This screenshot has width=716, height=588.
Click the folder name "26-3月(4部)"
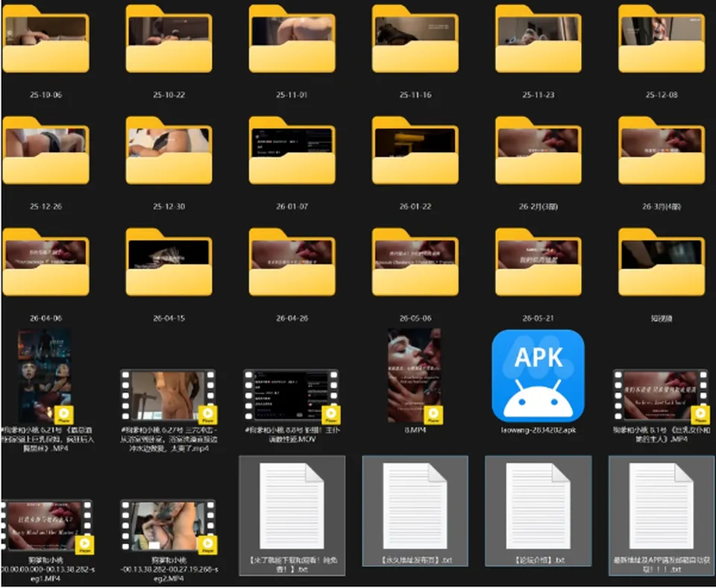pyautogui.click(x=662, y=206)
